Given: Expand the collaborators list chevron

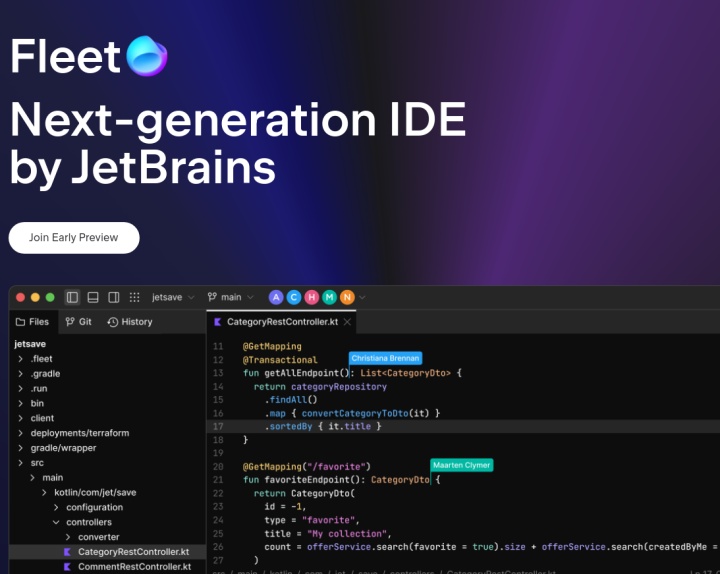Looking at the screenshot, I should pyautogui.click(x=362, y=298).
